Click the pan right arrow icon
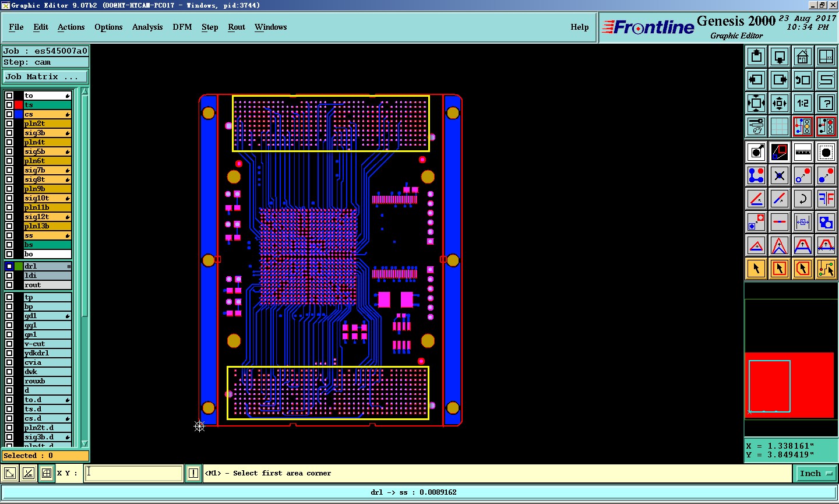This screenshot has width=839, height=504. pos(780,80)
